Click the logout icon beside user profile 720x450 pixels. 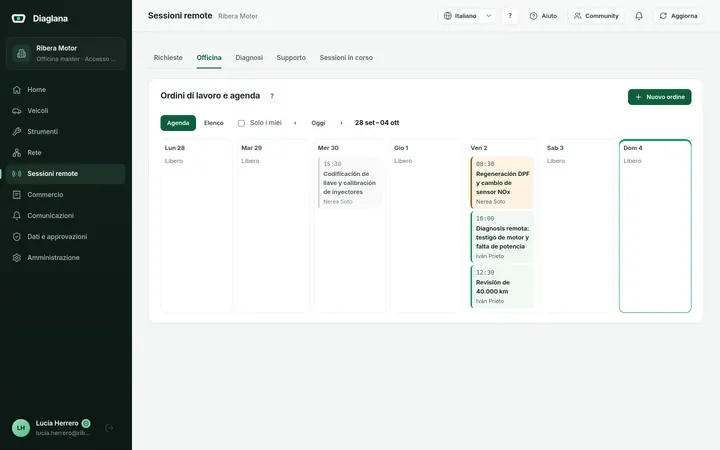click(109, 428)
